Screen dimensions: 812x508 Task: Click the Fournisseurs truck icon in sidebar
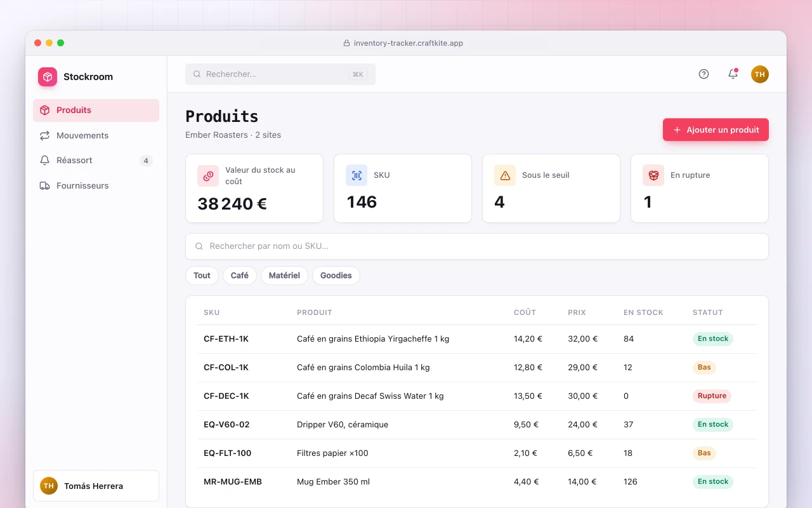click(x=44, y=186)
